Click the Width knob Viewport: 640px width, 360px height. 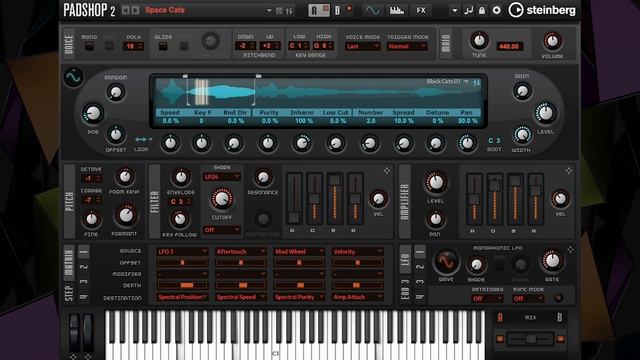click(x=522, y=134)
